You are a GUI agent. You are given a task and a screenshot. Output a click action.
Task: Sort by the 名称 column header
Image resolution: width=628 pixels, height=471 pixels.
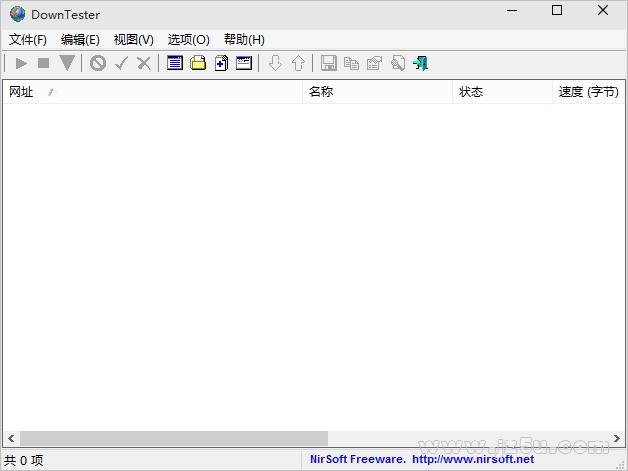coord(377,92)
